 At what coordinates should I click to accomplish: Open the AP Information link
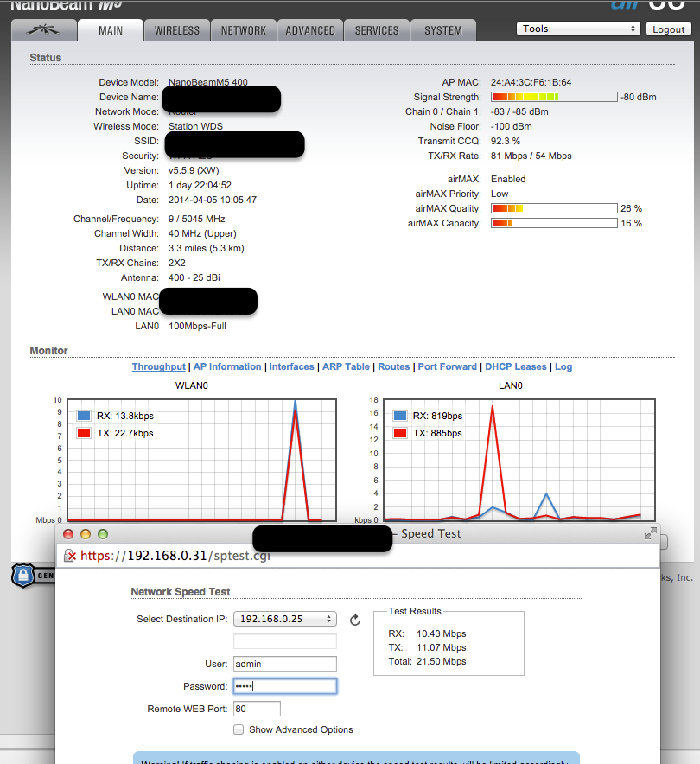point(227,367)
